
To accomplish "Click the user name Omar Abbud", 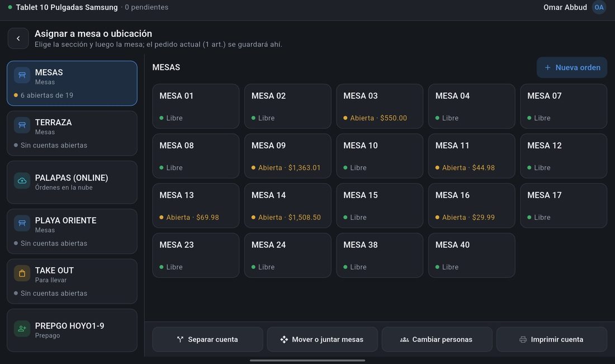I will [565, 7].
